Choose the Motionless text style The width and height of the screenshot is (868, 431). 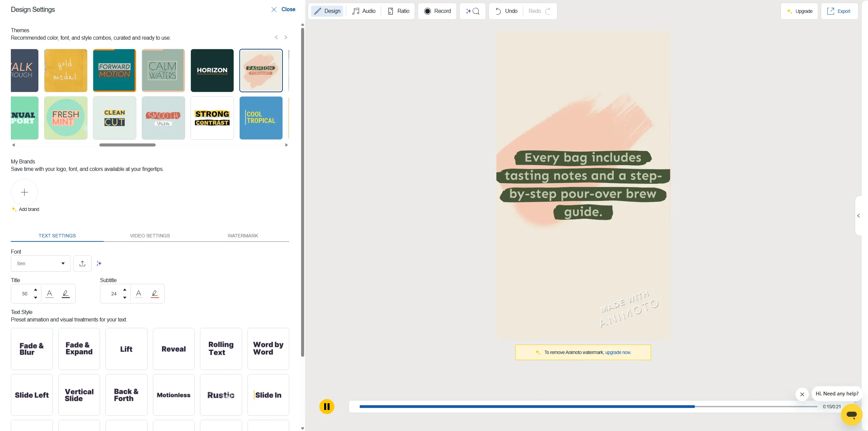(174, 395)
